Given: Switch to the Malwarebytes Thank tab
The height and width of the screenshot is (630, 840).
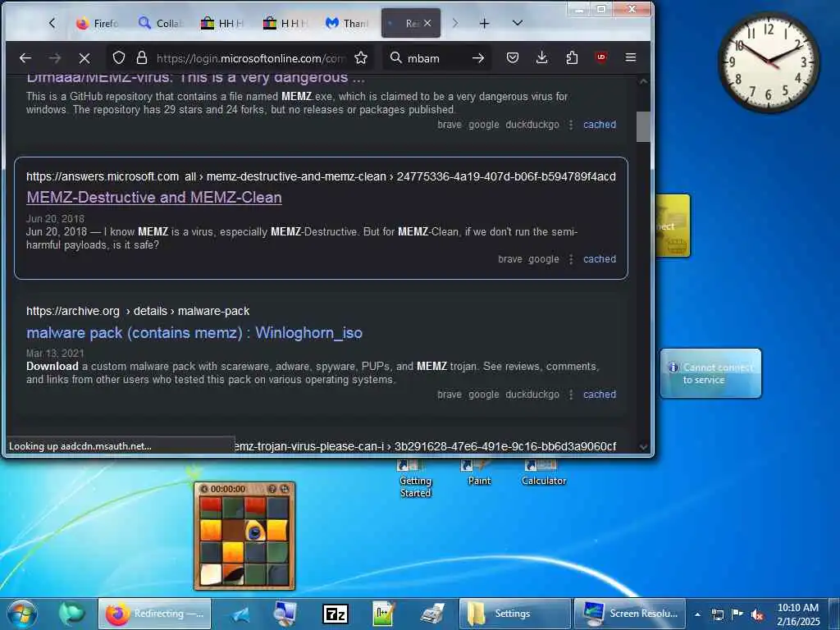Looking at the screenshot, I should pyautogui.click(x=347, y=23).
